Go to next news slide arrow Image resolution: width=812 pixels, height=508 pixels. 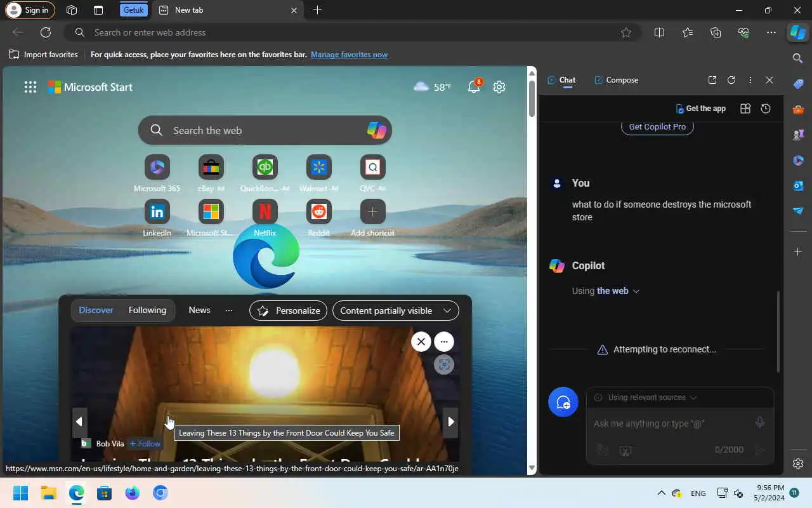point(450,422)
